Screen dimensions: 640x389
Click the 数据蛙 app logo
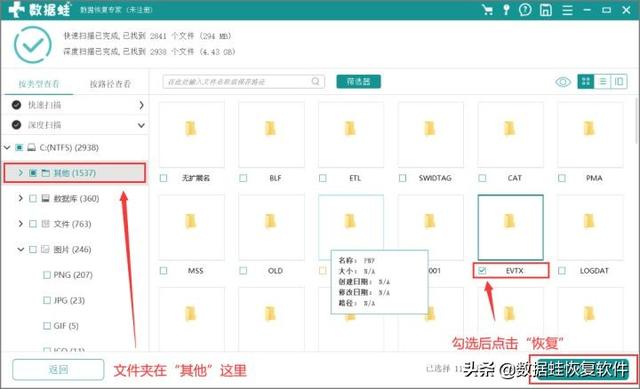39,9
